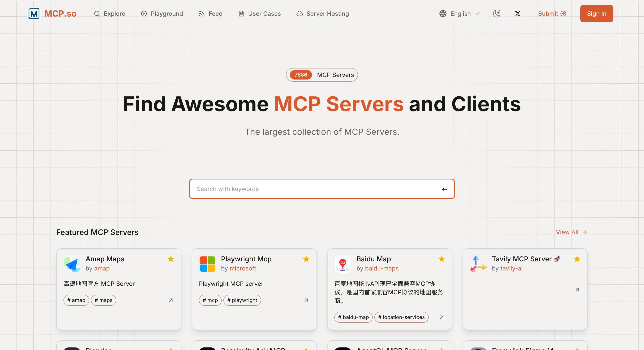Click the MCP.so logo icon
Image resolution: width=644 pixels, height=350 pixels.
point(34,13)
